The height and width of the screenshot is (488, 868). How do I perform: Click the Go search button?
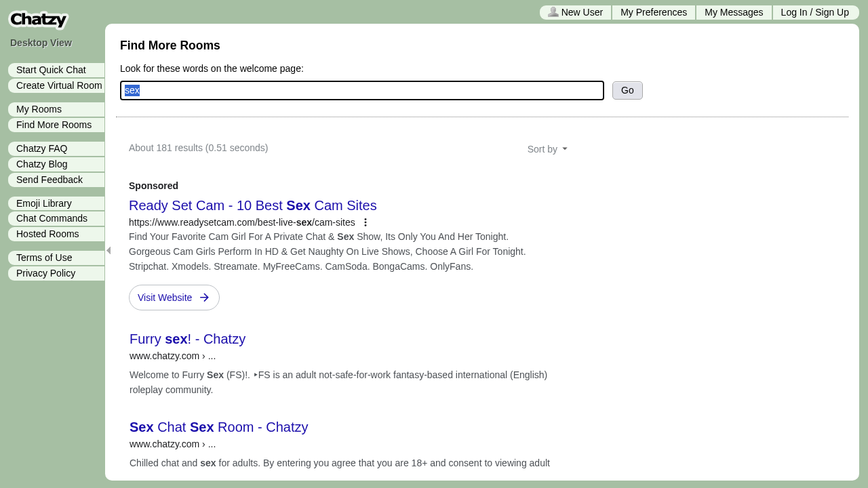click(627, 90)
